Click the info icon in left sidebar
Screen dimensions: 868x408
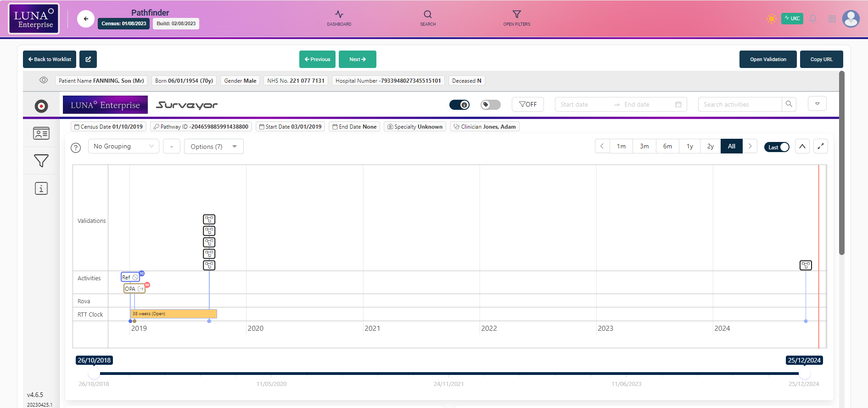click(x=41, y=188)
